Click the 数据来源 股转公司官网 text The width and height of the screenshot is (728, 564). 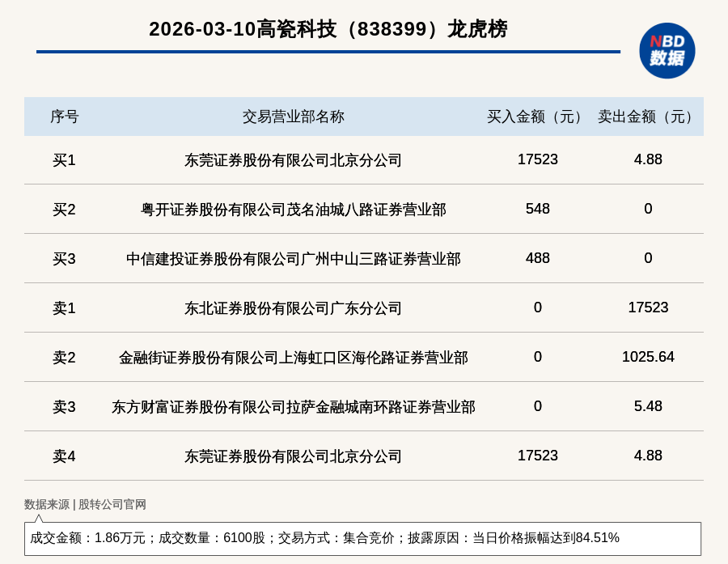click(85, 504)
